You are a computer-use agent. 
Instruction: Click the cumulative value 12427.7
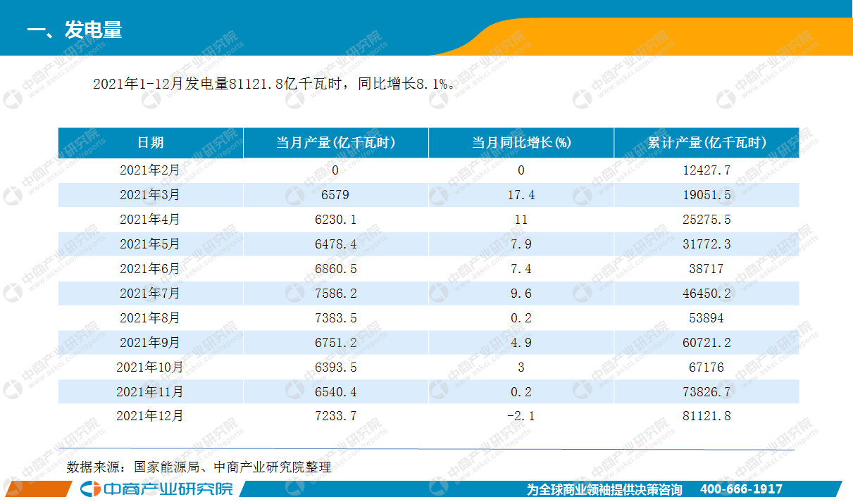click(x=706, y=170)
